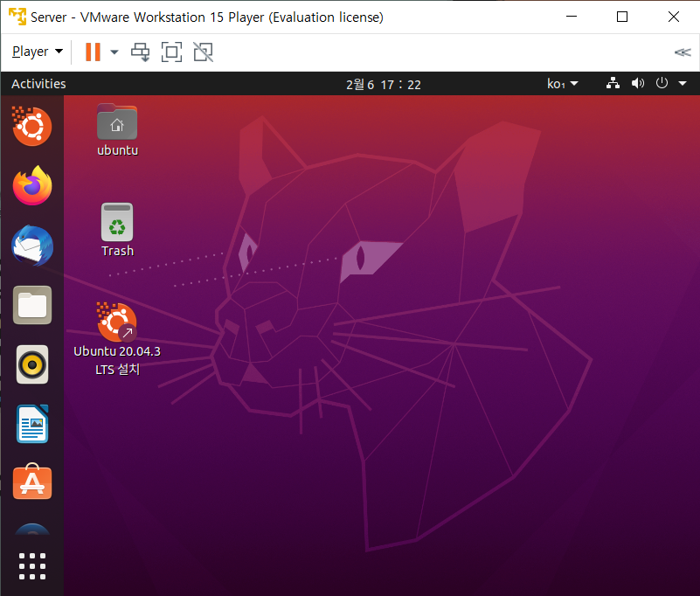Open the ko input source menu
The image size is (700, 596).
(x=563, y=84)
